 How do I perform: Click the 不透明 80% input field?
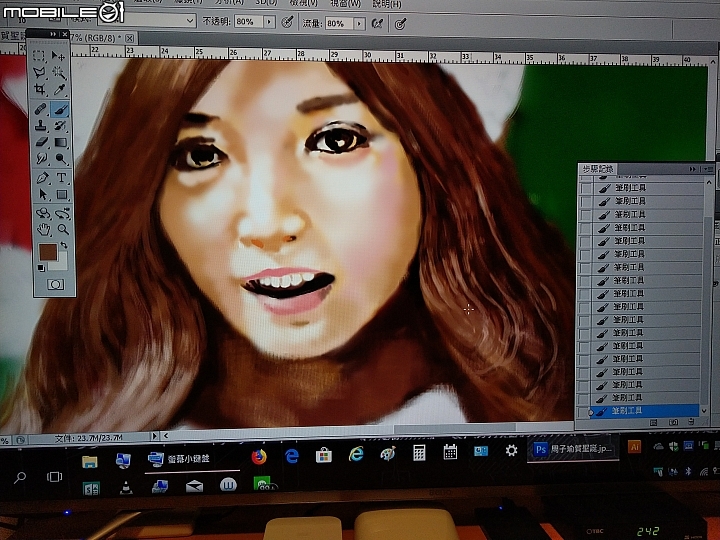[x=248, y=22]
